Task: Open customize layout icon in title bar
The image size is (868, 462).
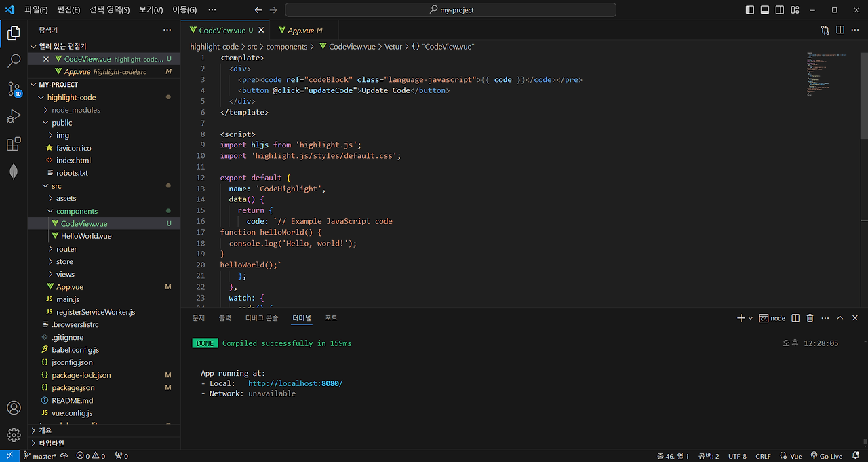Action: pyautogui.click(x=794, y=10)
